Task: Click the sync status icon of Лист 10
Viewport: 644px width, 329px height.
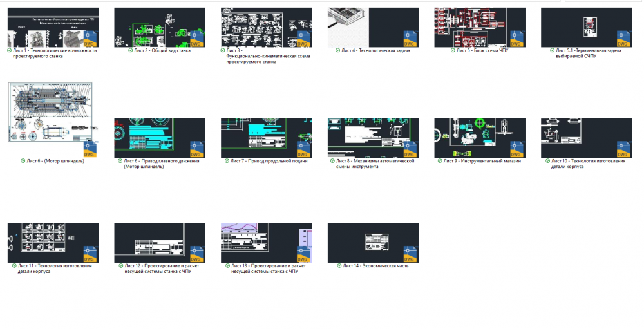Action: [547, 160]
